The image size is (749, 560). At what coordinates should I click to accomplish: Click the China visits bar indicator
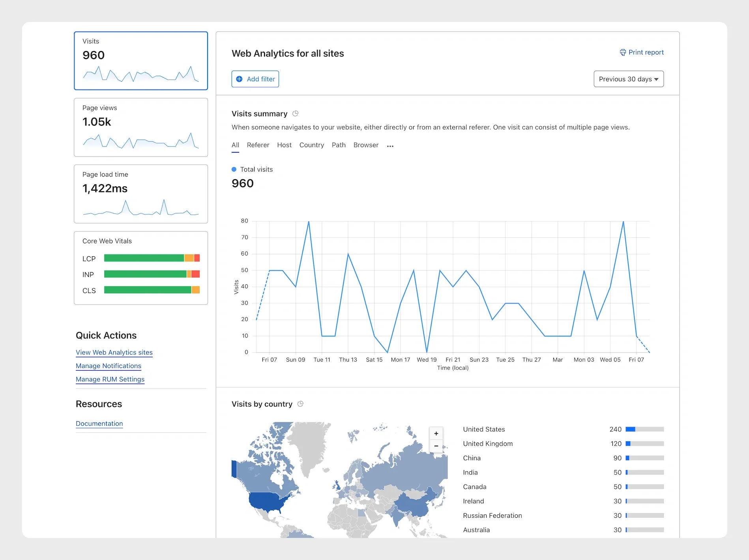pyautogui.click(x=645, y=458)
